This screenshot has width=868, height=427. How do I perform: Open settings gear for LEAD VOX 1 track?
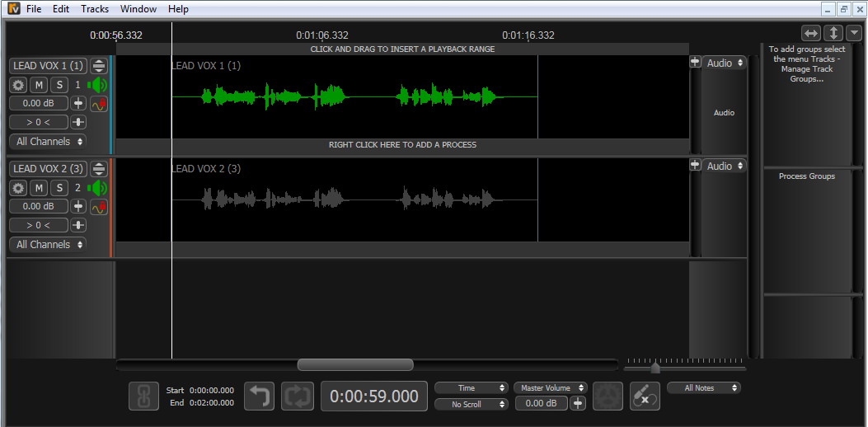18,85
